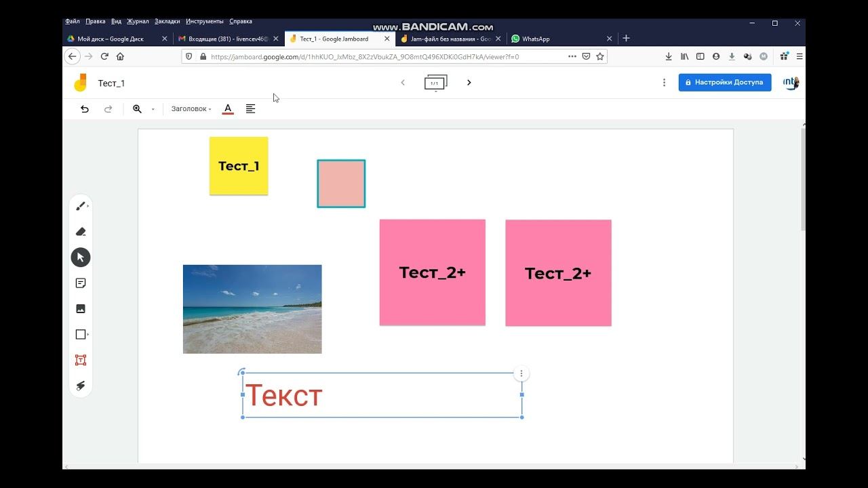Image resolution: width=868 pixels, height=488 pixels.
Task: Undo the last action
Action: tap(85, 109)
